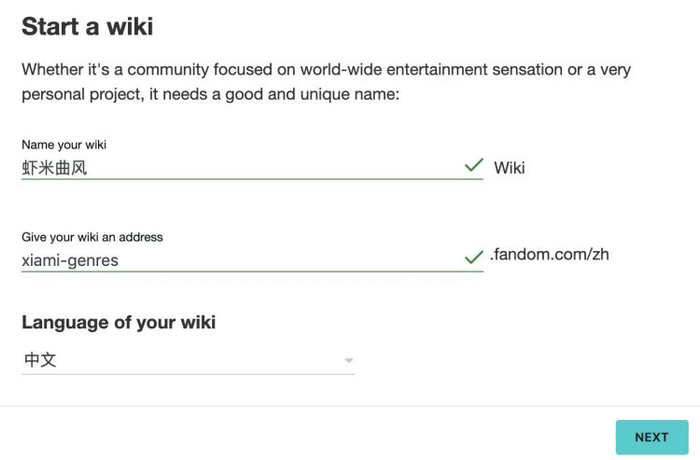Click the underline beneath the language selector

pyautogui.click(x=188, y=375)
